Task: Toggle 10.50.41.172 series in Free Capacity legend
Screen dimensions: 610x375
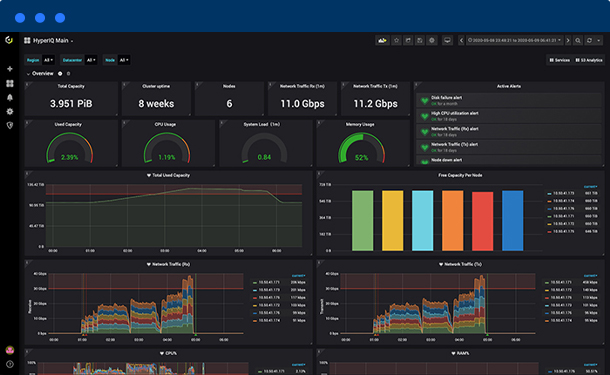Action: click(x=563, y=224)
